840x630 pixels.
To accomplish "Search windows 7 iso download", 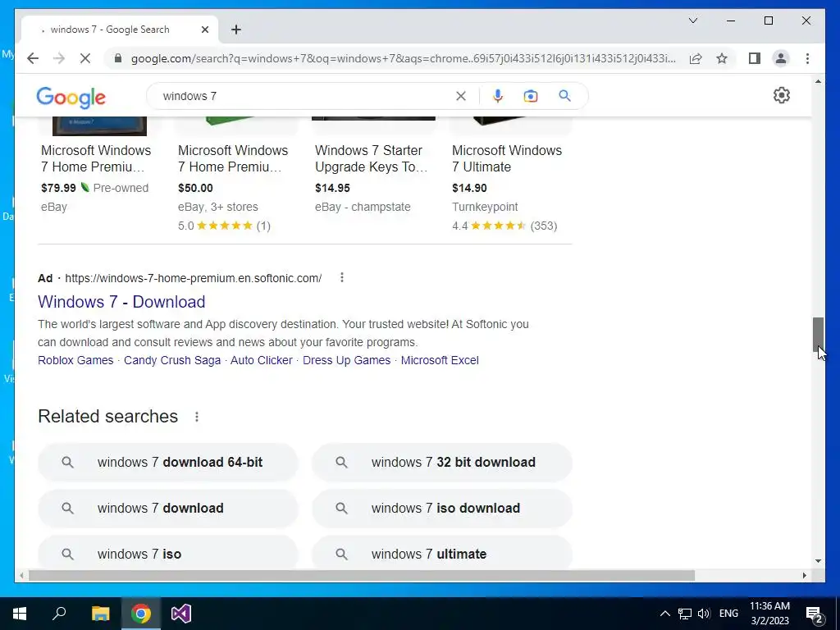I will point(442,509).
